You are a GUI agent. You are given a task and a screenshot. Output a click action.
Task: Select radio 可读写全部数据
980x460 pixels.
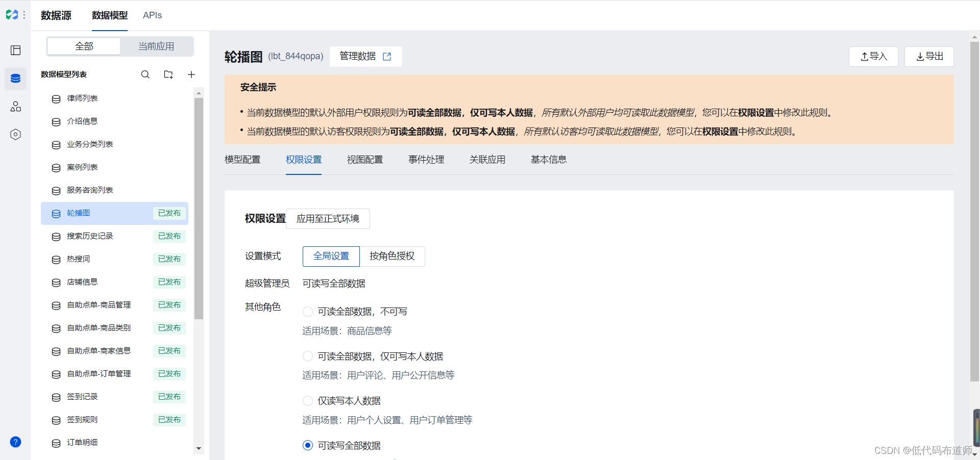coord(308,445)
